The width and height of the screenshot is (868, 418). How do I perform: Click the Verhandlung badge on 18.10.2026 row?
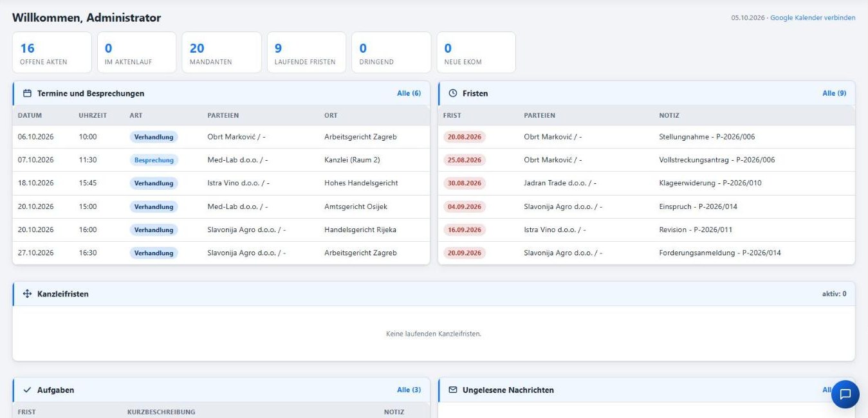(x=154, y=183)
